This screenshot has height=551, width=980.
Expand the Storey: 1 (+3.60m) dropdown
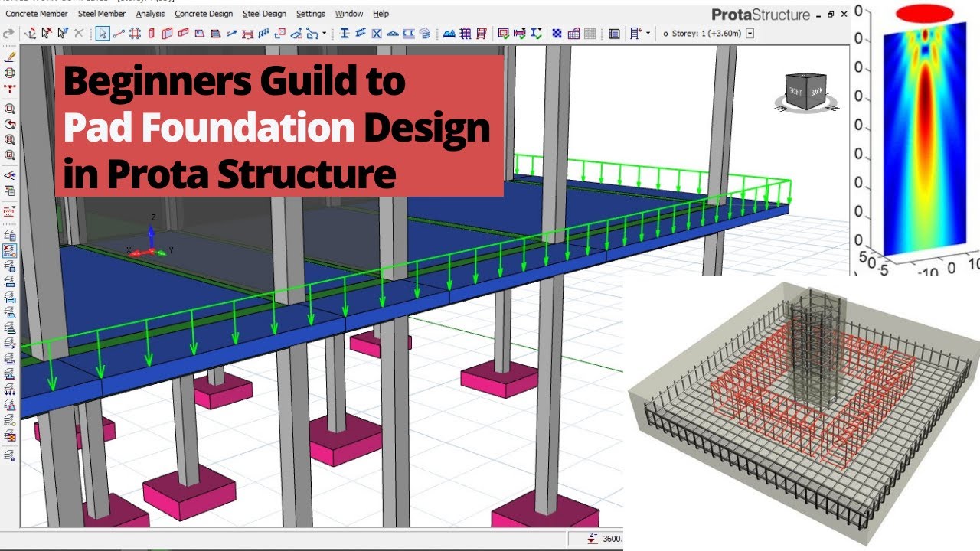tap(750, 33)
